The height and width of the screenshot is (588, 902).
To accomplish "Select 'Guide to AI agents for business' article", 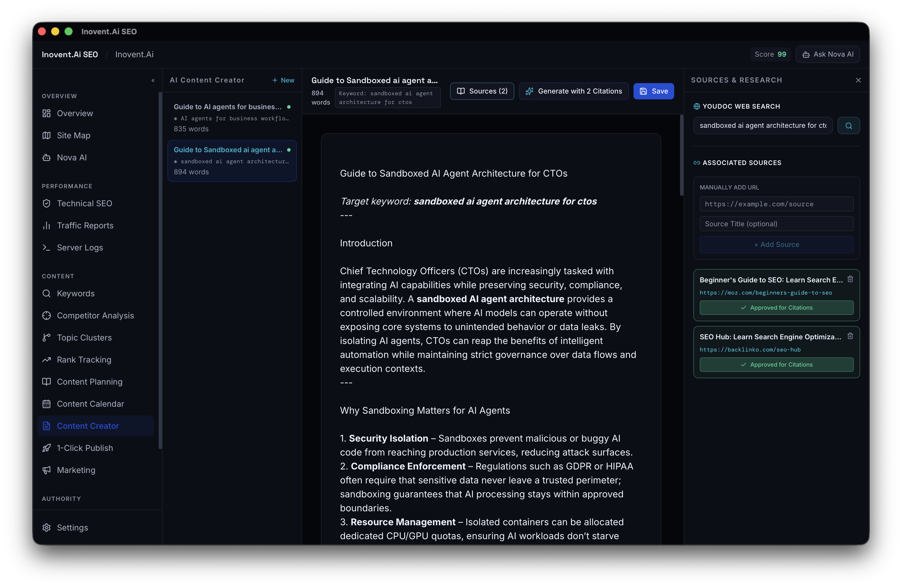I will coord(232,118).
